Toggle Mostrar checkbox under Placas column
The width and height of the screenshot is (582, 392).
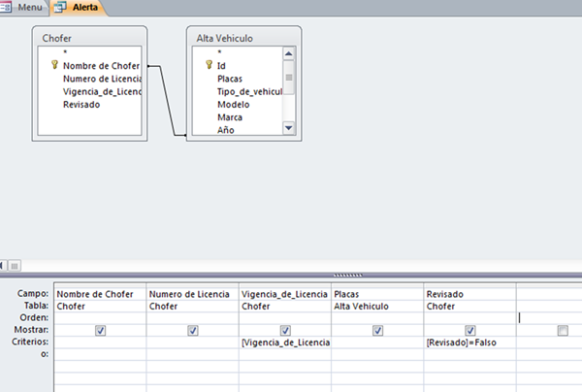tap(376, 330)
